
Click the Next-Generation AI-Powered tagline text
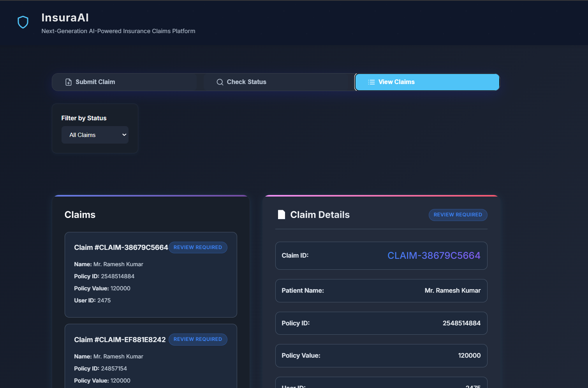(x=118, y=31)
